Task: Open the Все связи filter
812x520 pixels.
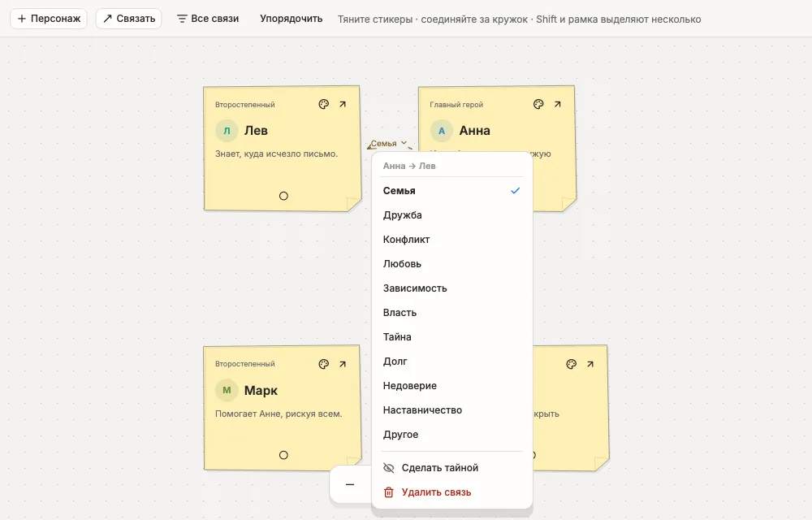Action: (x=208, y=19)
